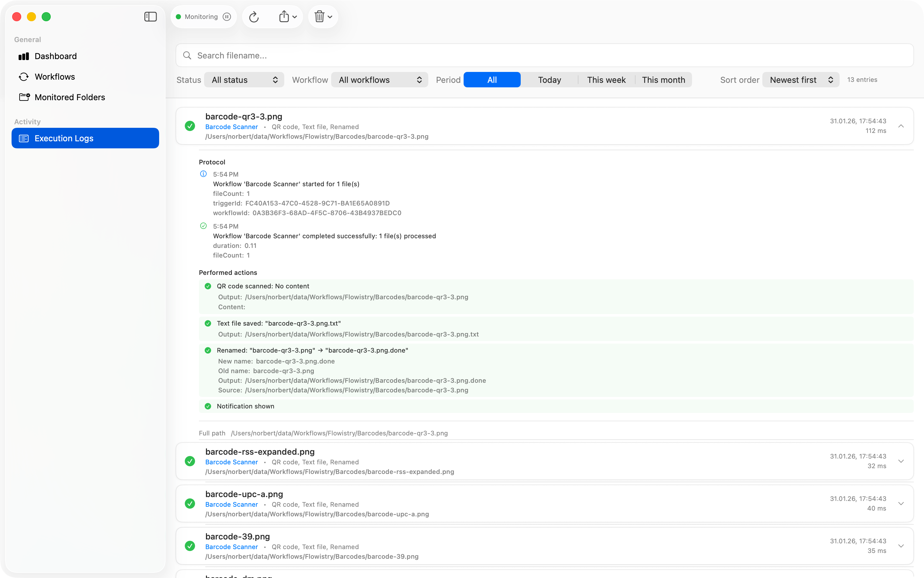
Task: Open the share/export menu icon
Action: (x=287, y=17)
